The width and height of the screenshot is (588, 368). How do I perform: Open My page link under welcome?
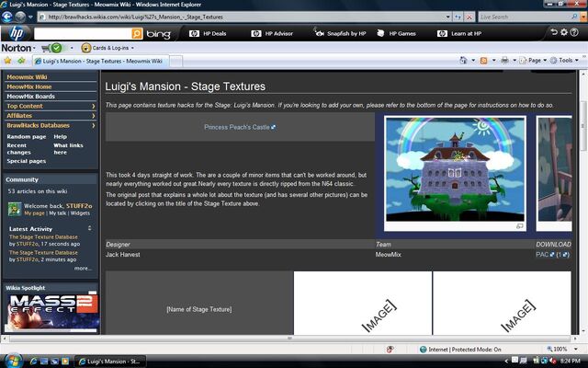tap(35, 213)
